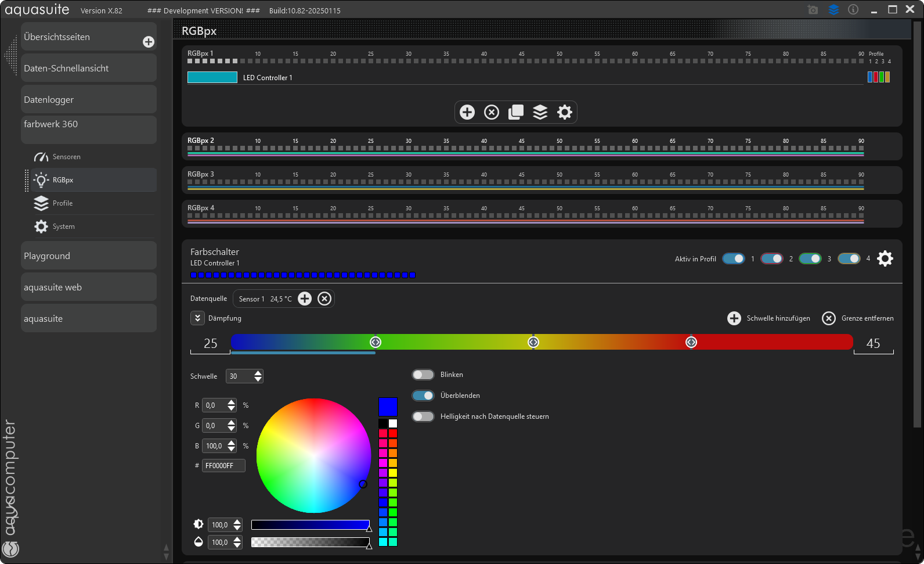Click the remove controller X icon in RGBpx 1
924x564 pixels.
(x=492, y=112)
